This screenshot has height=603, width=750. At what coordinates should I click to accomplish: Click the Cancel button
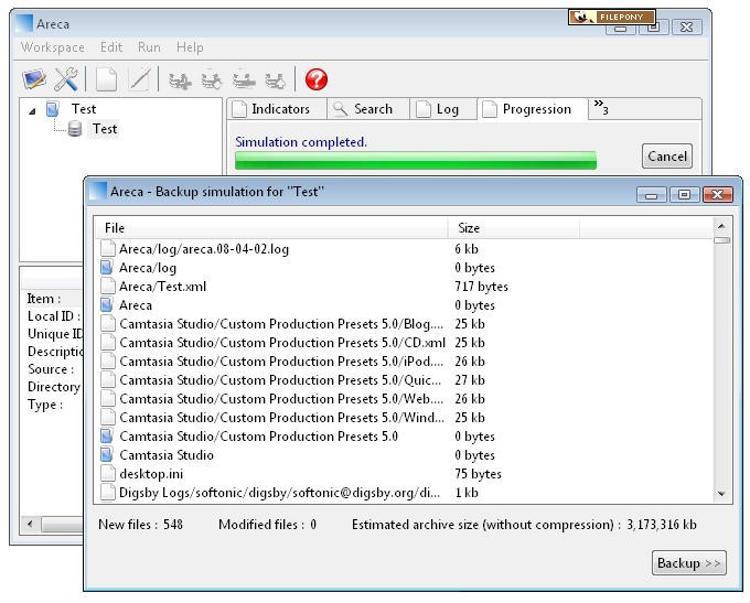(667, 156)
